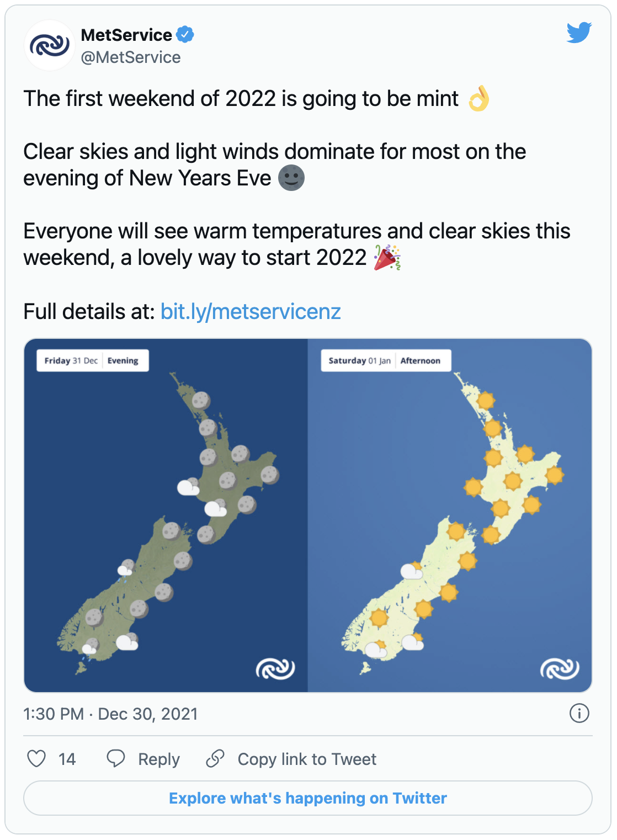Open the tweet info circle icon

pyautogui.click(x=579, y=713)
